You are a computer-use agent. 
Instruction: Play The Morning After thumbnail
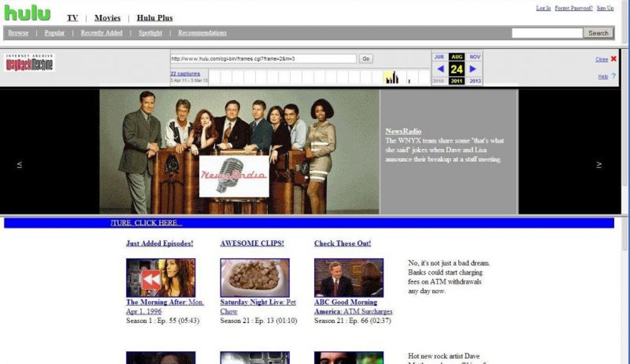tap(161, 278)
